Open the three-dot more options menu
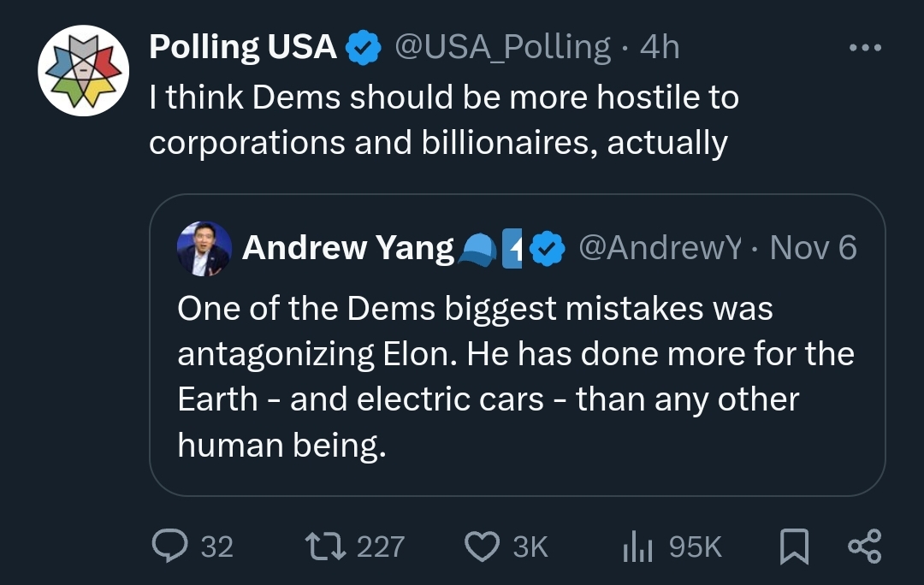 coord(864,48)
